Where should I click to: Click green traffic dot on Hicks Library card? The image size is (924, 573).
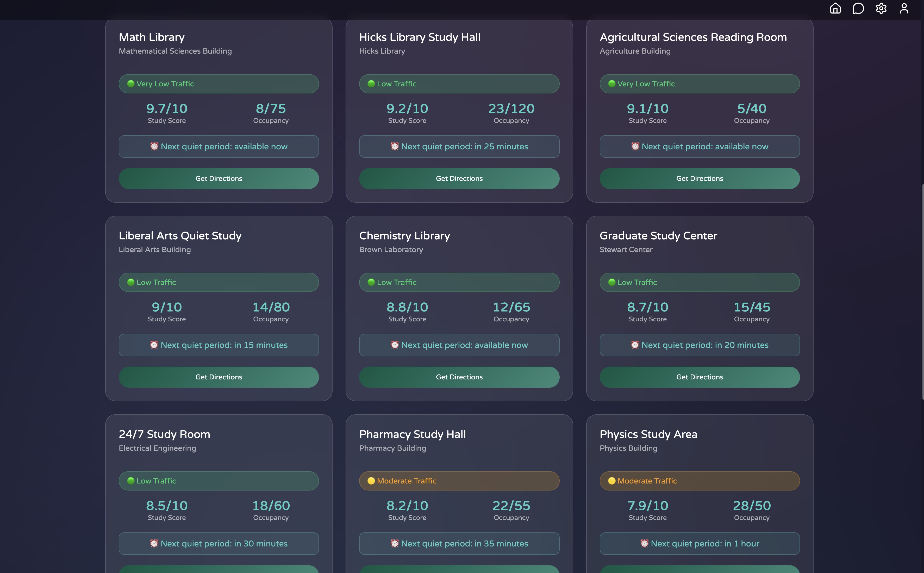pos(371,84)
